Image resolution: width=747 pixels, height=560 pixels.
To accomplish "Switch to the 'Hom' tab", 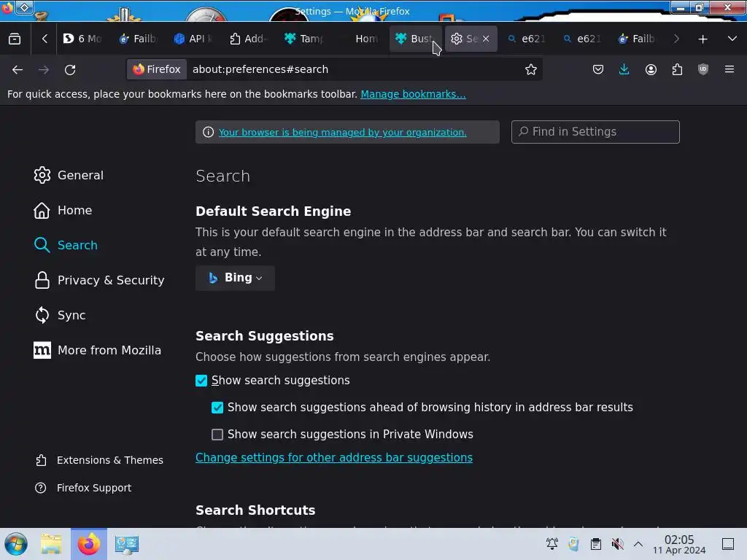I will (359, 39).
